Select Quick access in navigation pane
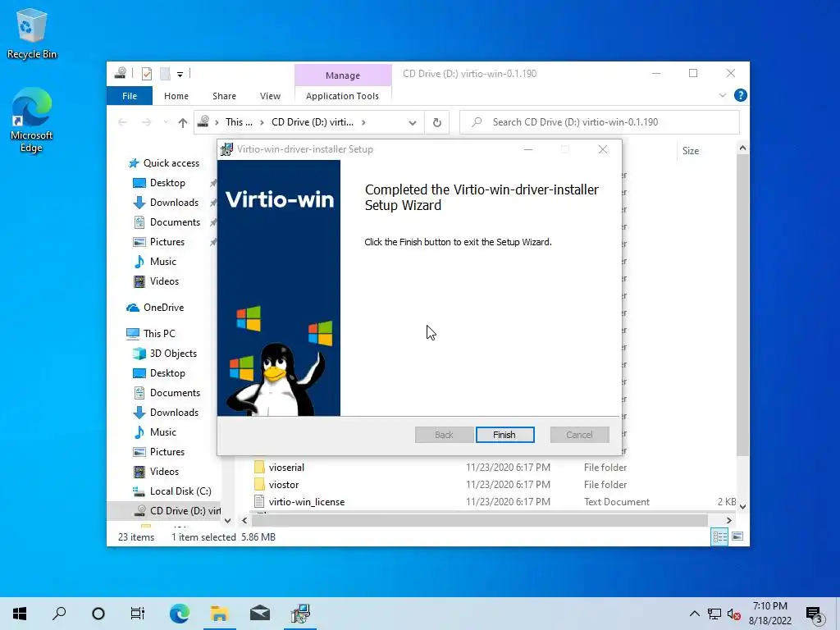This screenshot has height=630, width=840. tap(171, 163)
